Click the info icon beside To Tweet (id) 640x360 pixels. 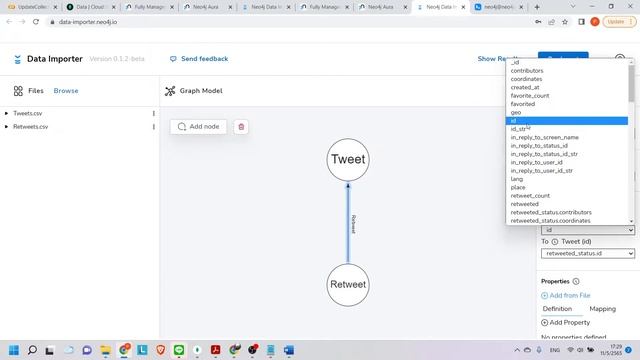(555, 242)
